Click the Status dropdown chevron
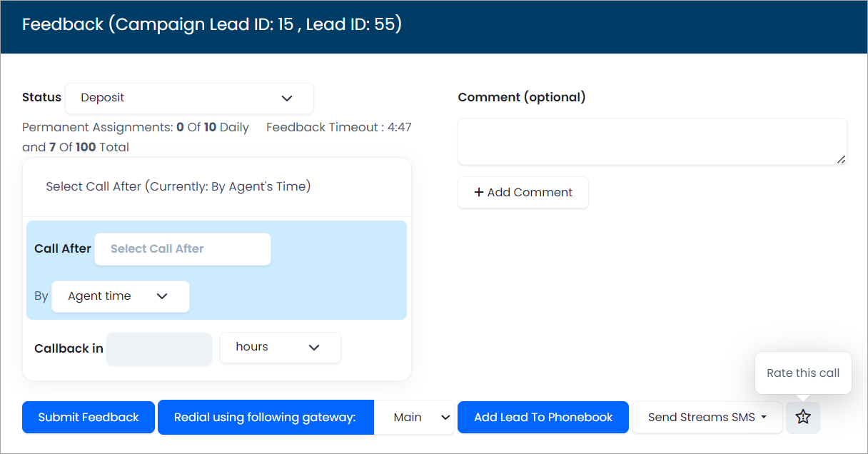Image resolution: width=868 pixels, height=454 pixels. pyautogui.click(x=288, y=99)
